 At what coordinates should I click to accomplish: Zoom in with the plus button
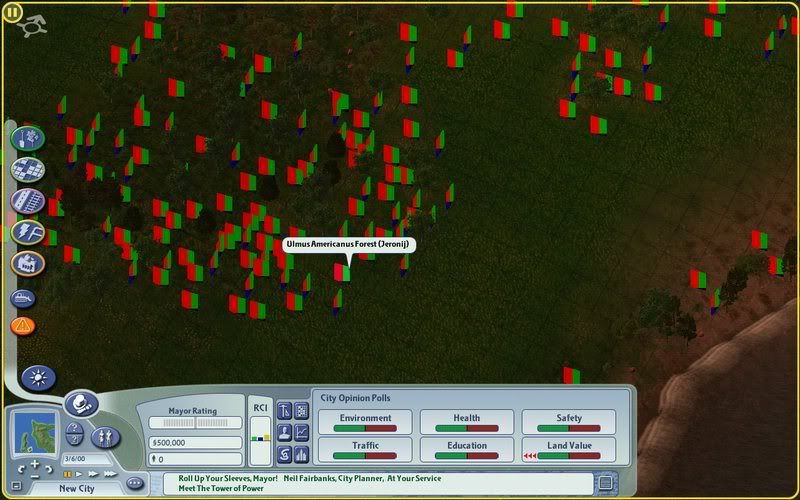click(35, 464)
